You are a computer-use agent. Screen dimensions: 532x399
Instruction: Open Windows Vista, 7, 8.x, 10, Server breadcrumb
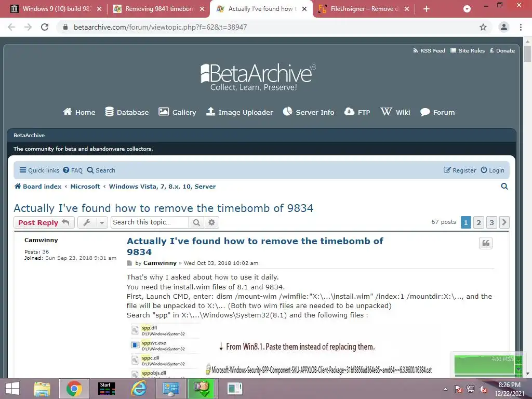coord(162,187)
